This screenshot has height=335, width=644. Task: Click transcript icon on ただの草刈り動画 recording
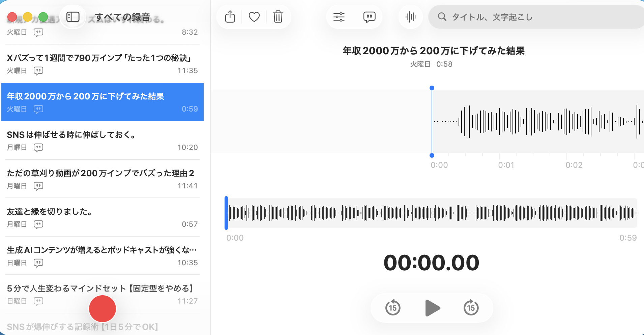(38, 186)
